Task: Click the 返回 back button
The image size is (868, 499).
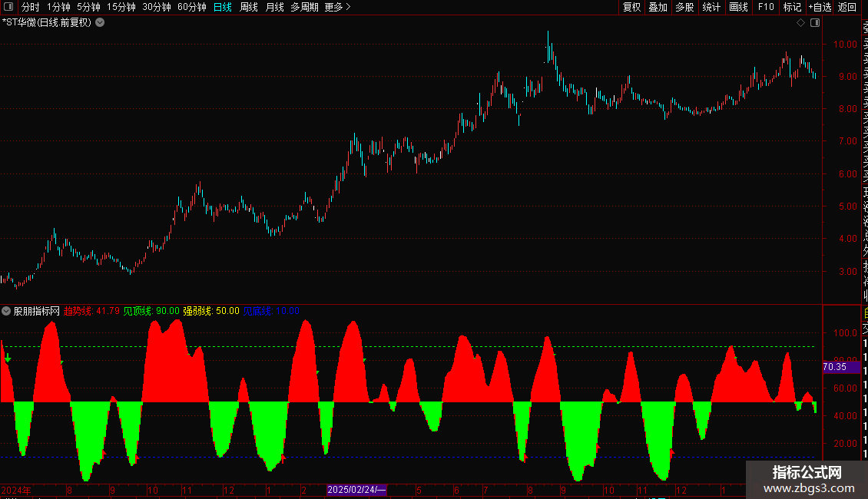Action: tap(847, 7)
